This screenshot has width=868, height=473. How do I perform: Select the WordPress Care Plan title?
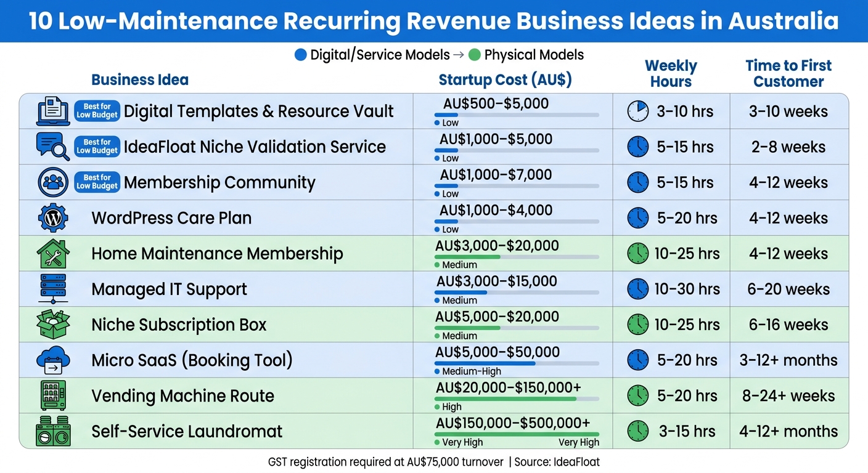[x=171, y=218]
